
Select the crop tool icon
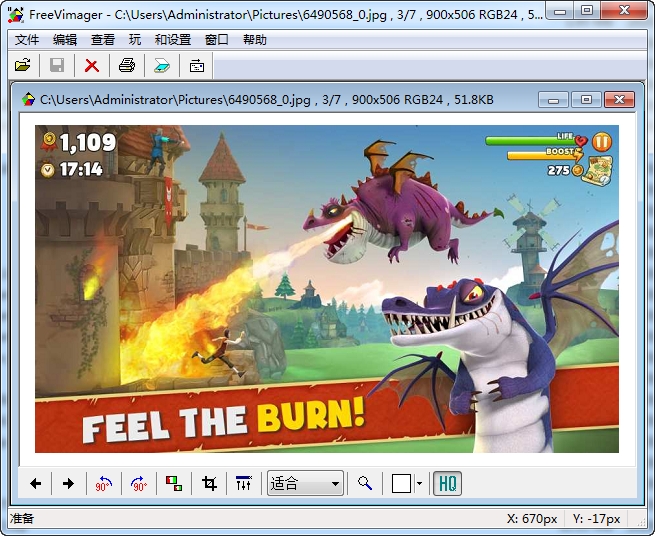[209, 484]
